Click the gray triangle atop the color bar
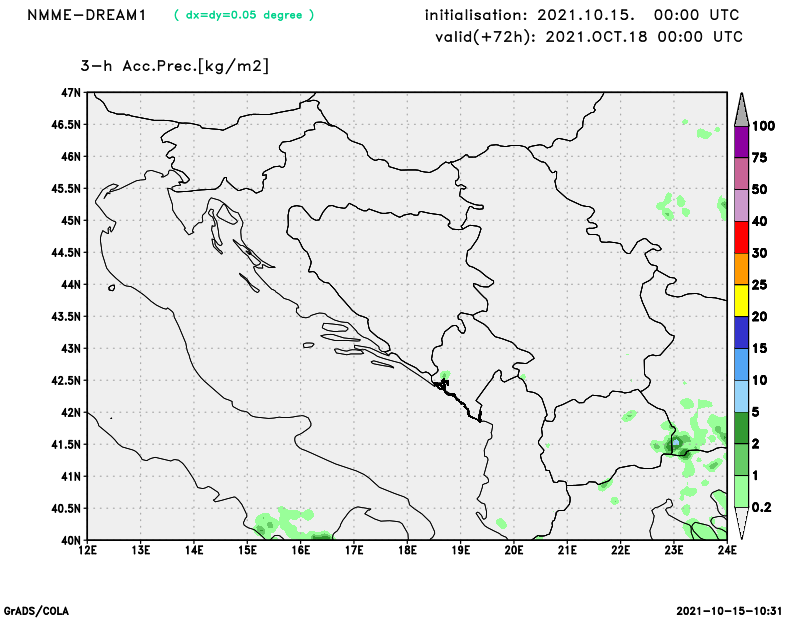Screen dimensions: 800x618 point(741,106)
